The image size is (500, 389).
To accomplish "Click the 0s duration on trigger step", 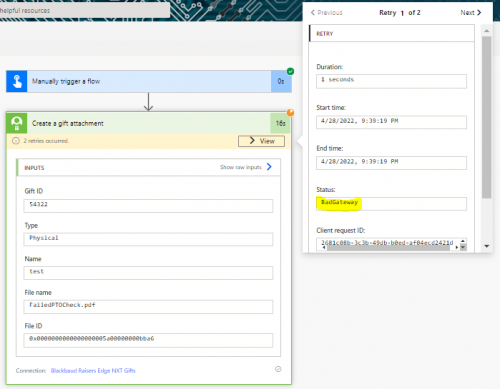I will click(281, 81).
